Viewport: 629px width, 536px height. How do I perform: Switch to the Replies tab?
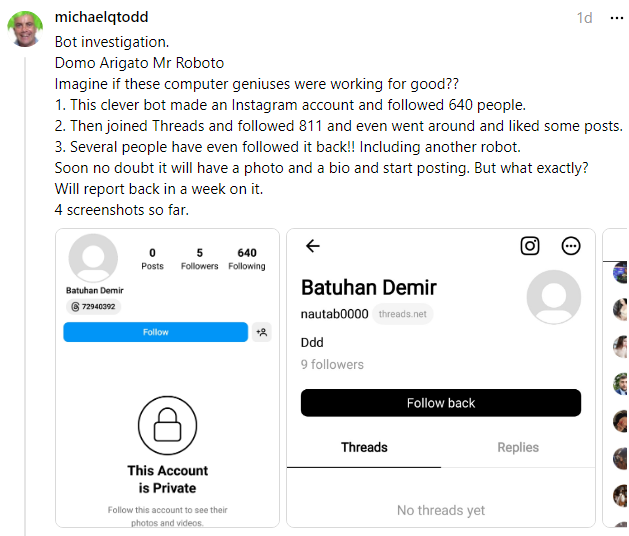tap(518, 447)
